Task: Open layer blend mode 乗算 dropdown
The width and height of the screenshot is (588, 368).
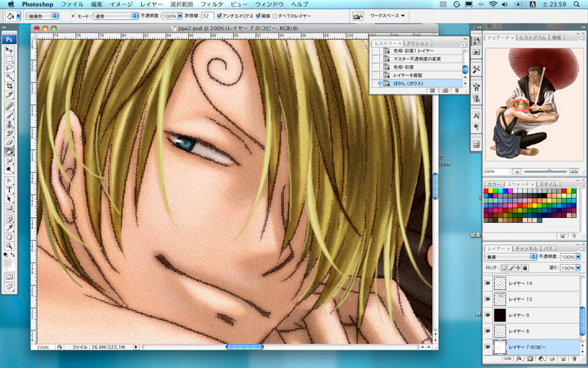Action: 511,257
